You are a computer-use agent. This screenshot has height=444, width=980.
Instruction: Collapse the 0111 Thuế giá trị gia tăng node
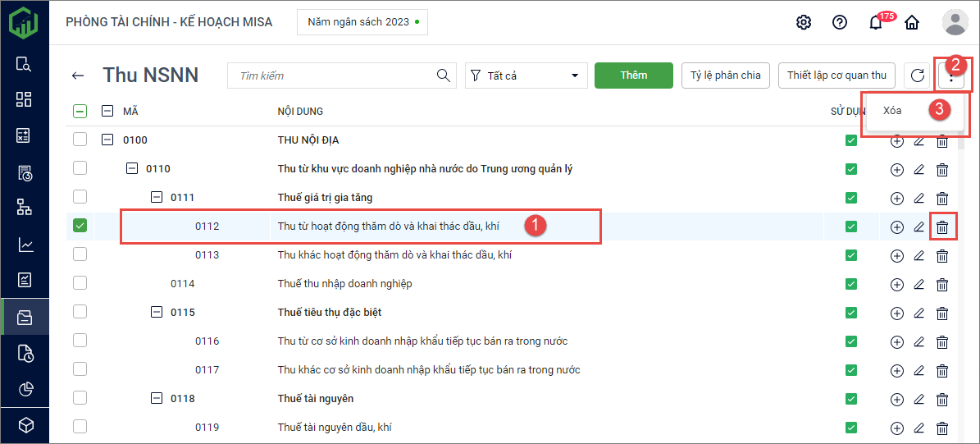pos(157,198)
